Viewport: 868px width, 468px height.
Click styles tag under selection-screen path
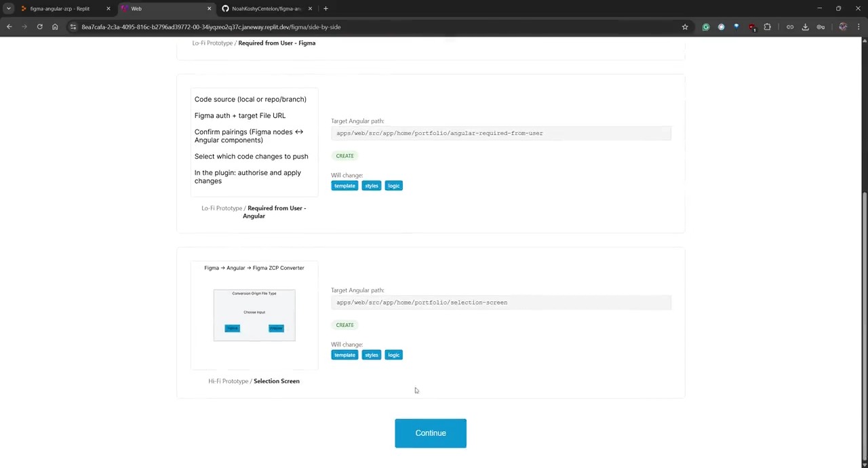click(372, 355)
